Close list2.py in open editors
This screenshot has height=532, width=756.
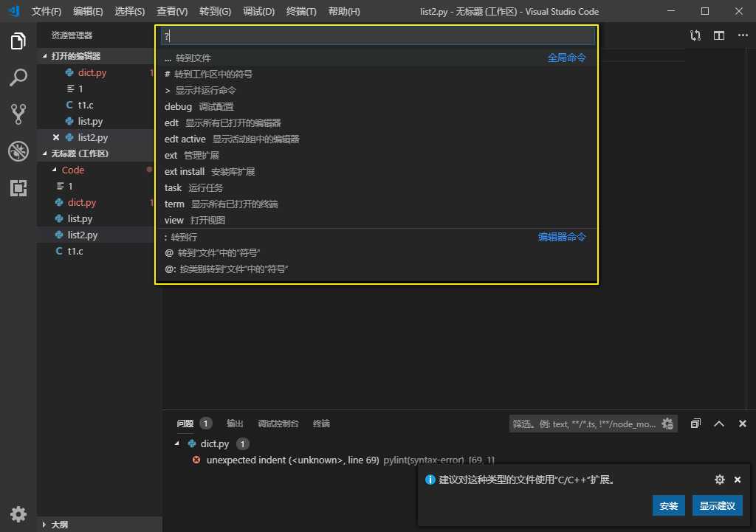pos(56,137)
